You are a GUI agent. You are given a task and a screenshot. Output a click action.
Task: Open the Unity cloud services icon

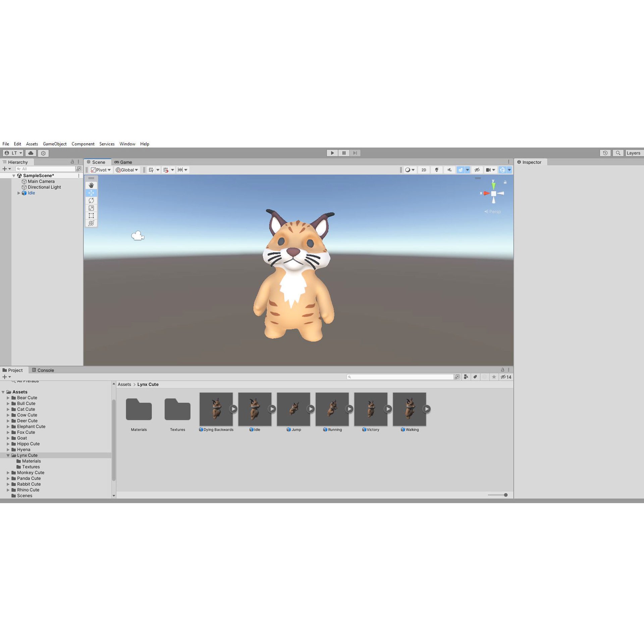[x=31, y=153]
